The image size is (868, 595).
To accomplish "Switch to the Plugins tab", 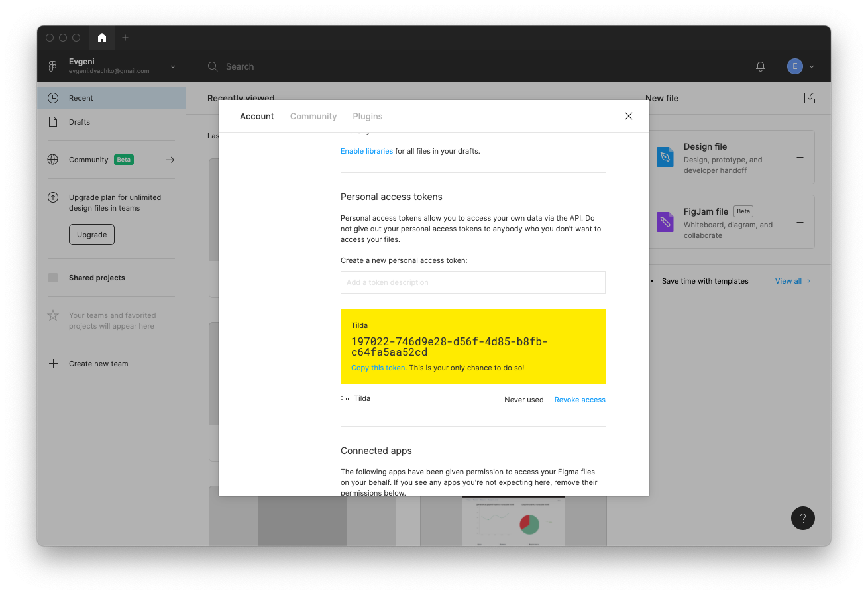I will coord(368,116).
